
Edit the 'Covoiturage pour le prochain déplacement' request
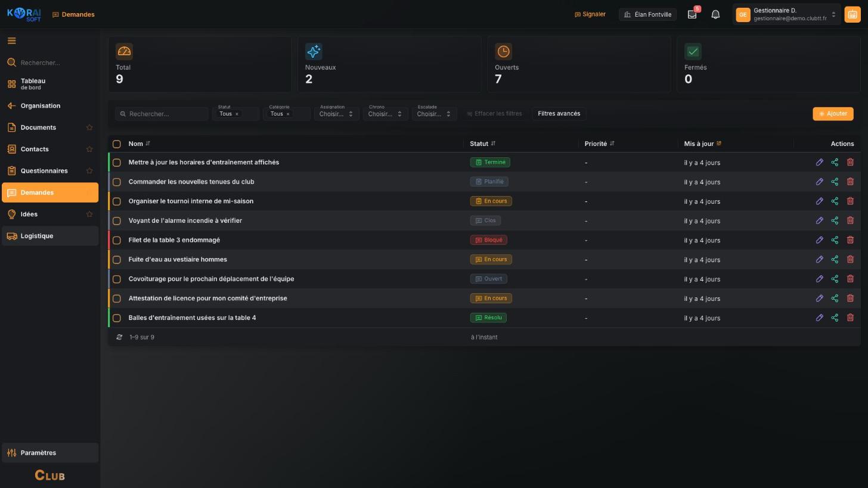click(820, 279)
